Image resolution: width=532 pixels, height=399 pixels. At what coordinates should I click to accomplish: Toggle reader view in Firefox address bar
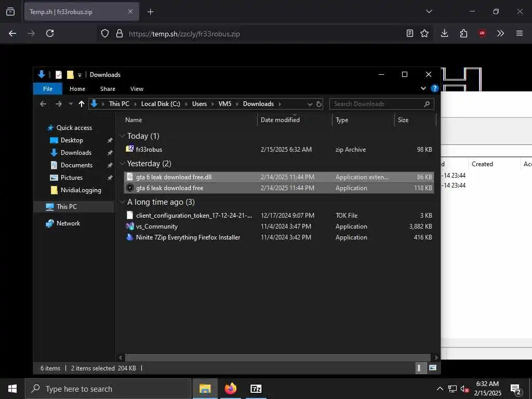pyautogui.click(x=410, y=33)
